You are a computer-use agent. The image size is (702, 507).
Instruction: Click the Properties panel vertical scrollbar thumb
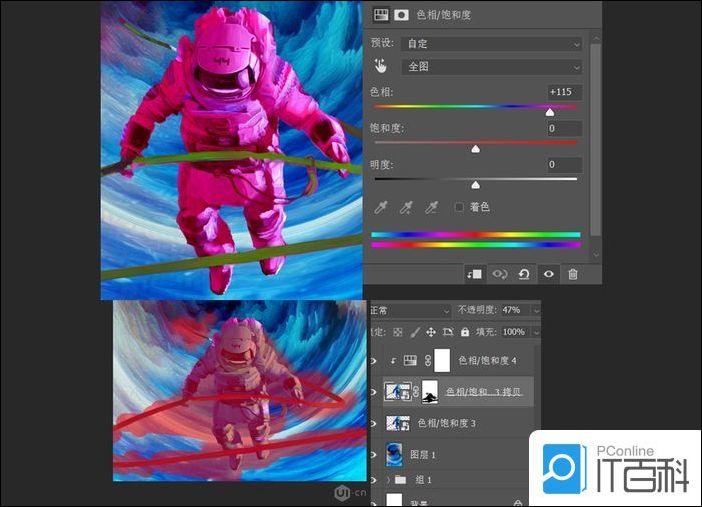pos(595,139)
